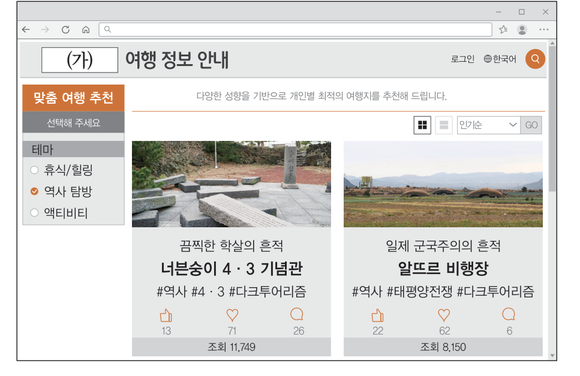Click the 일제 군국주의의 흔적 subtitle
This screenshot has height=376, width=580.
point(443,246)
